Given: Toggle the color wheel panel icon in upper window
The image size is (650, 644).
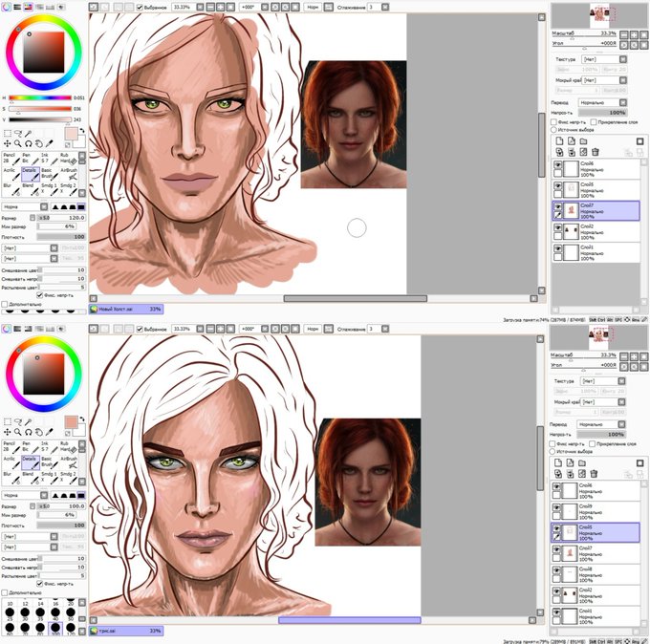Looking at the screenshot, I should [x=7, y=7].
